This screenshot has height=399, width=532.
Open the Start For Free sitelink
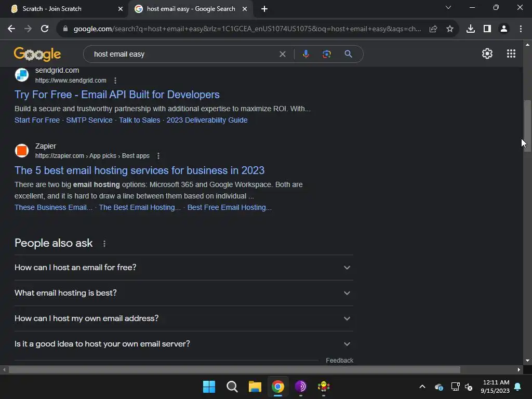(x=37, y=120)
